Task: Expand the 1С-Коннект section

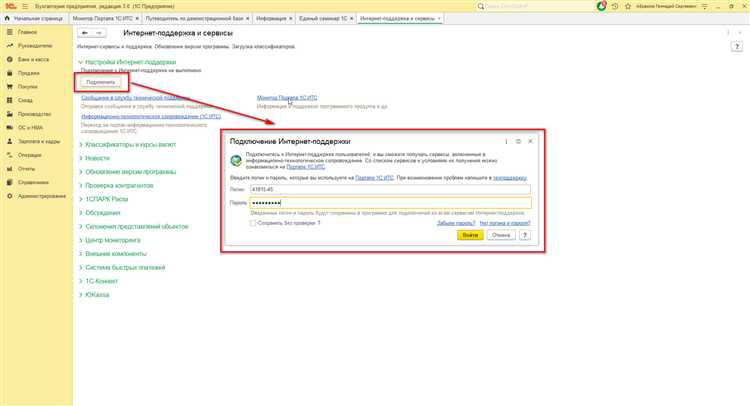Action: (x=80, y=281)
